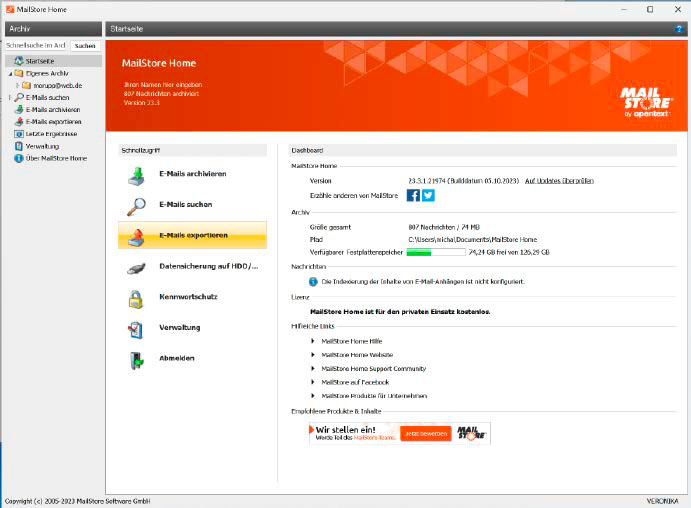Click the Suchen quick search button

point(85,45)
